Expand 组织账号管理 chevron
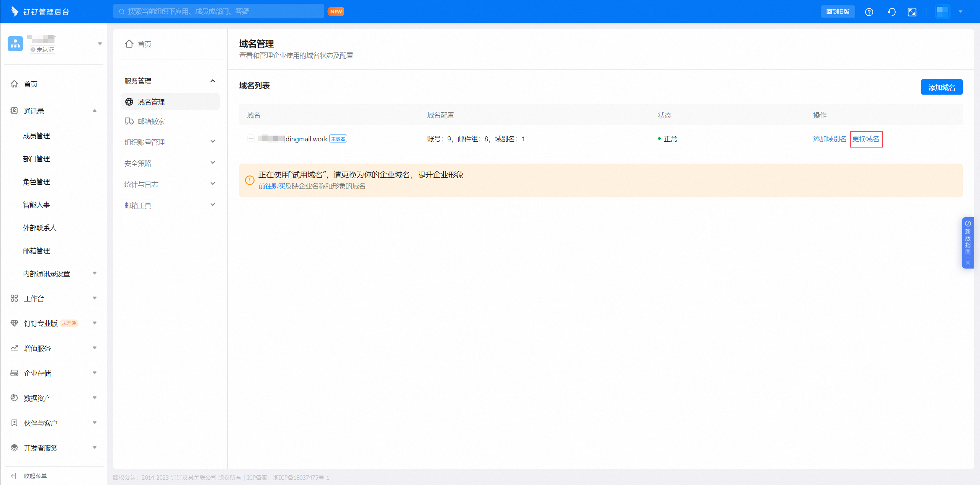Screen dimensions: 980x485 [213, 142]
